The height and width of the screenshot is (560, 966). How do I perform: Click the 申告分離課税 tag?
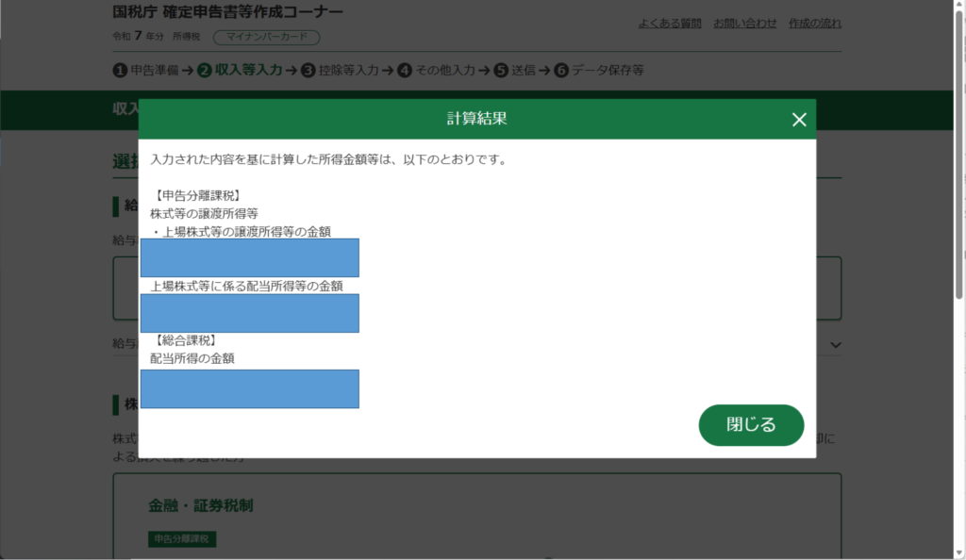click(182, 539)
